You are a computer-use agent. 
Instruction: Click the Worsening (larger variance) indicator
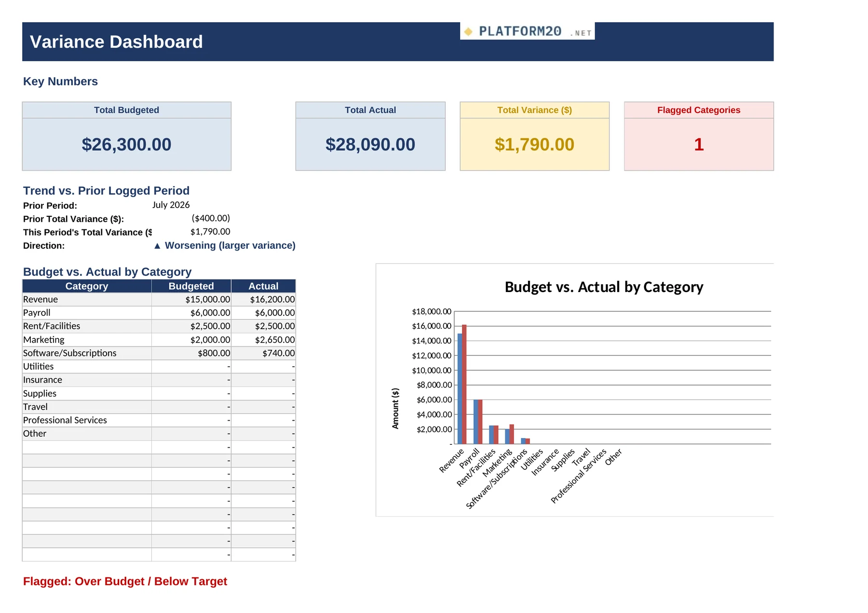tap(224, 245)
